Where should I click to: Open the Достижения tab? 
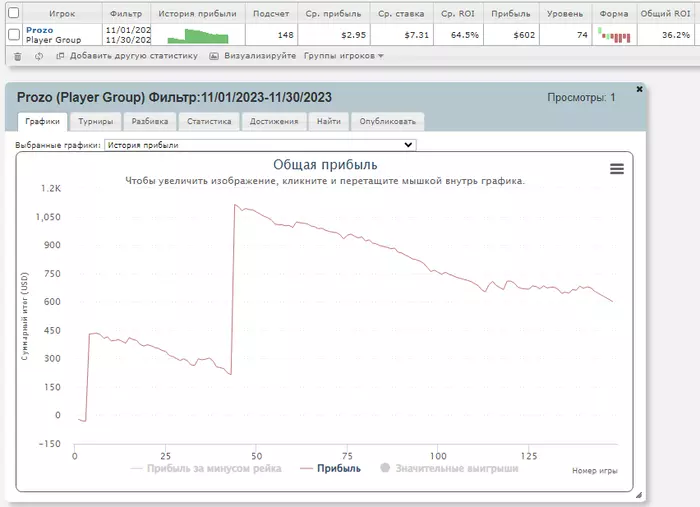point(274,121)
